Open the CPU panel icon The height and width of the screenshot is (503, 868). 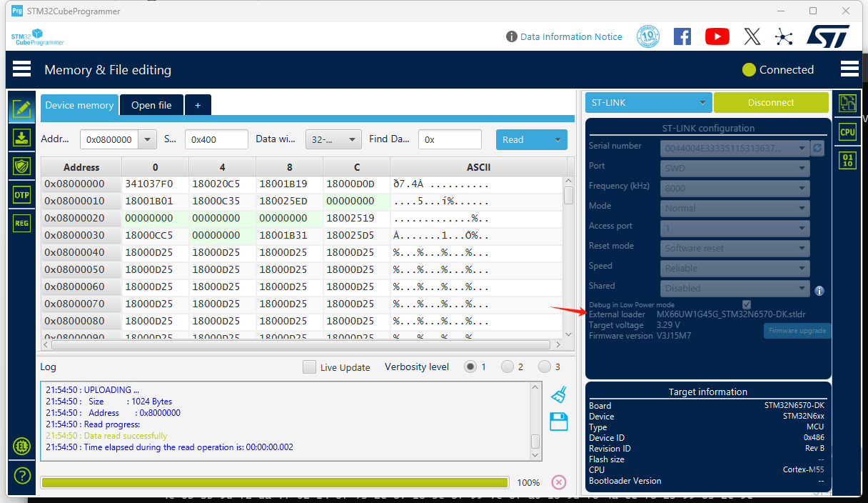point(847,131)
